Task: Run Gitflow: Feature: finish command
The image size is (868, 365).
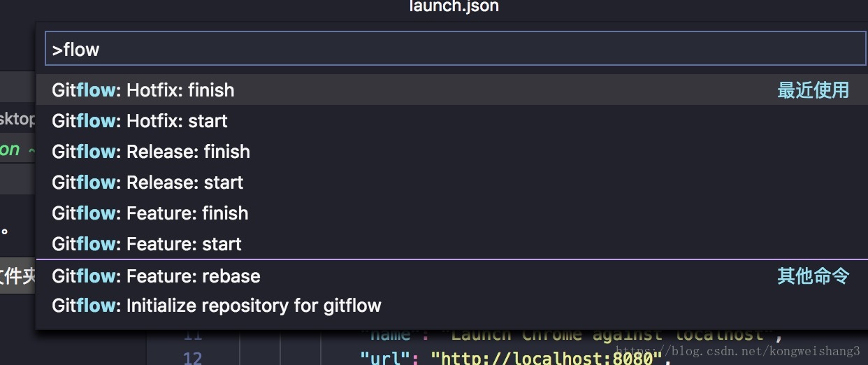Action: pos(451,213)
